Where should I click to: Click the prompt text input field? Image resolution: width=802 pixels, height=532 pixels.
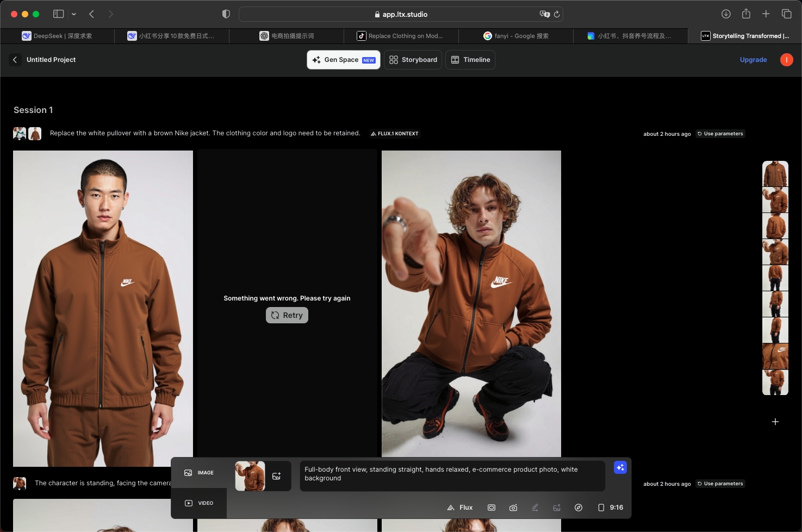452,476
